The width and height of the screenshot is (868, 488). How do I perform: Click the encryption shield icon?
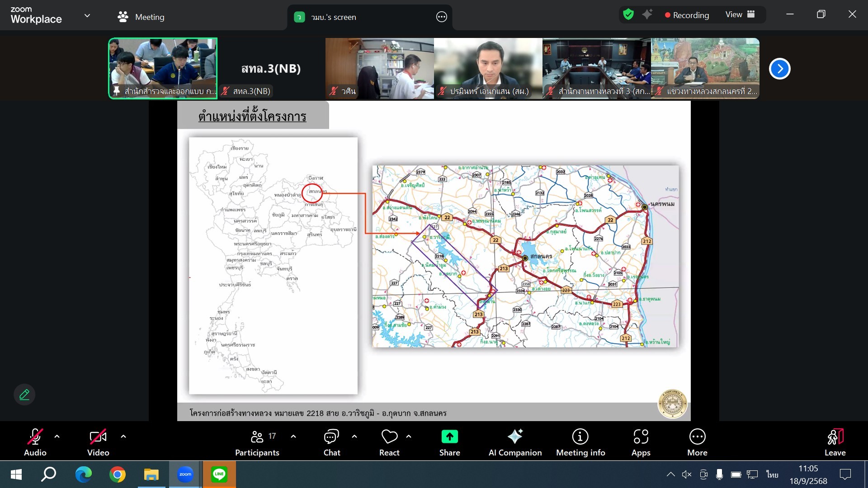coord(628,14)
